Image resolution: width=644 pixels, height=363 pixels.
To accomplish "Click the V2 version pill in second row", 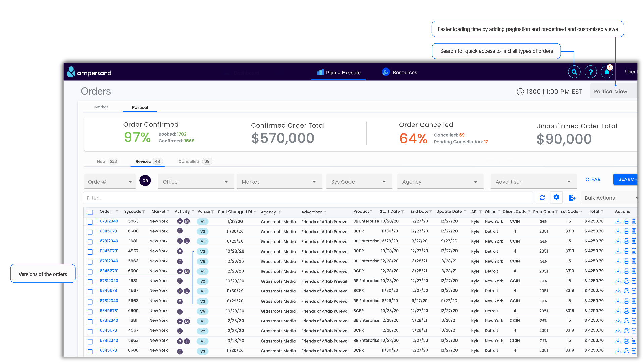I will [202, 231].
